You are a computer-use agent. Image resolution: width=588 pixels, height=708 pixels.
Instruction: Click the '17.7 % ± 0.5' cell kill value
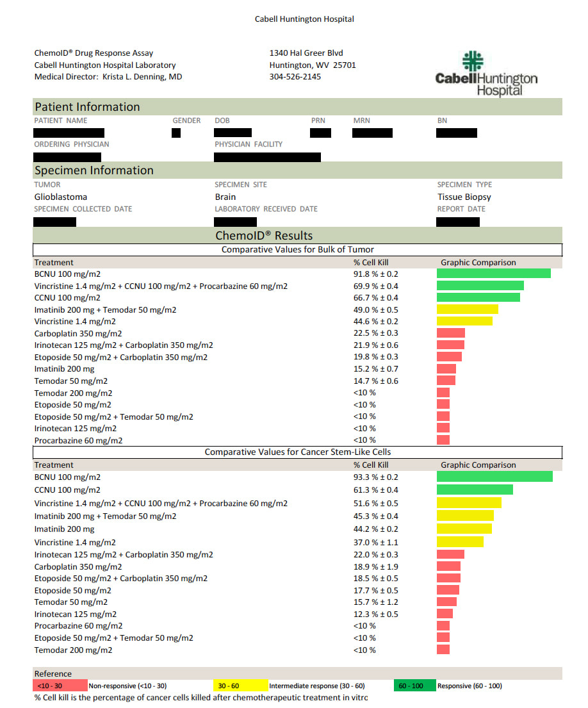pyautogui.click(x=375, y=591)
